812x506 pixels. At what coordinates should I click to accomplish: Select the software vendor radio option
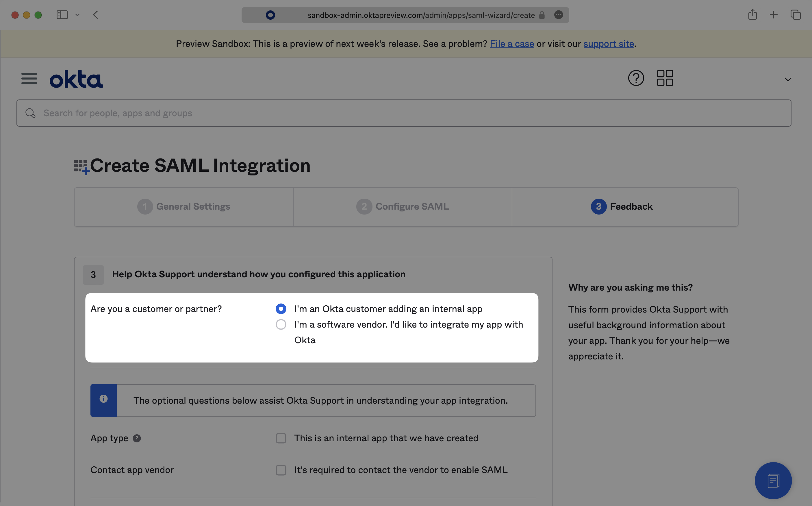pyautogui.click(x=281, y=324)
